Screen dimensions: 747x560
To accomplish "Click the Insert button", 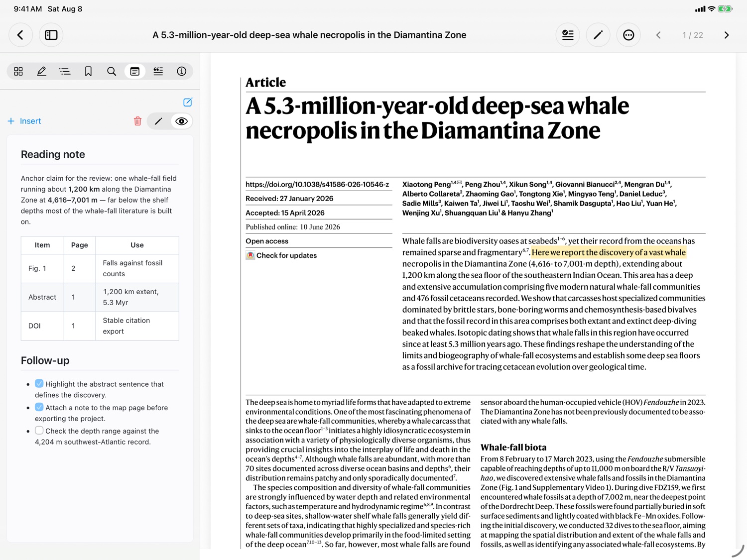I will click(24, 121).
